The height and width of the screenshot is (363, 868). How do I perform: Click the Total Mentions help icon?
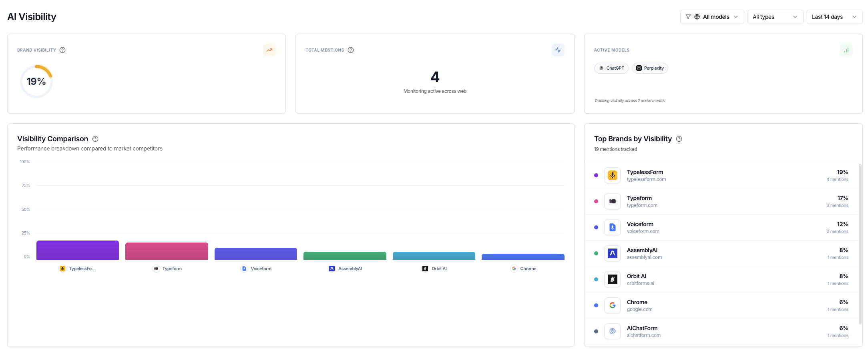point(351,50)
